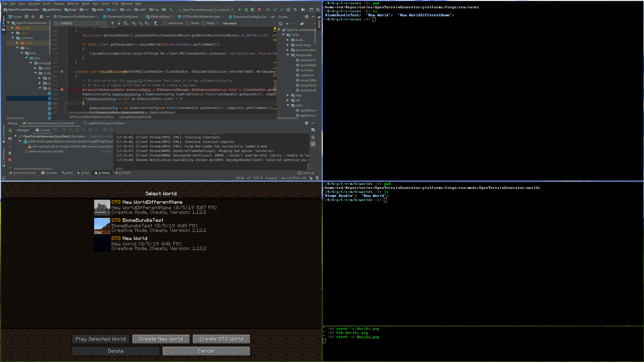Update project with the Git blue arrow
This screenshot has width=644, height=362.
(x=275, y=10)
